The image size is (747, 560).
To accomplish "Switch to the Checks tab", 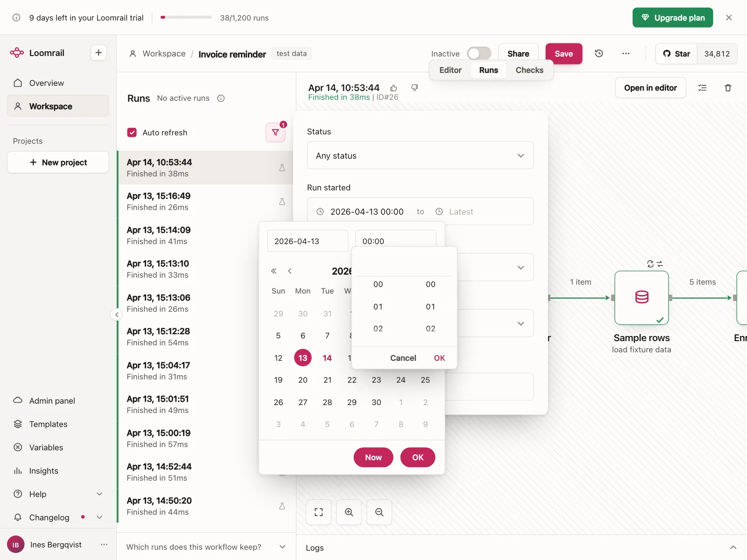I will 529,70.
